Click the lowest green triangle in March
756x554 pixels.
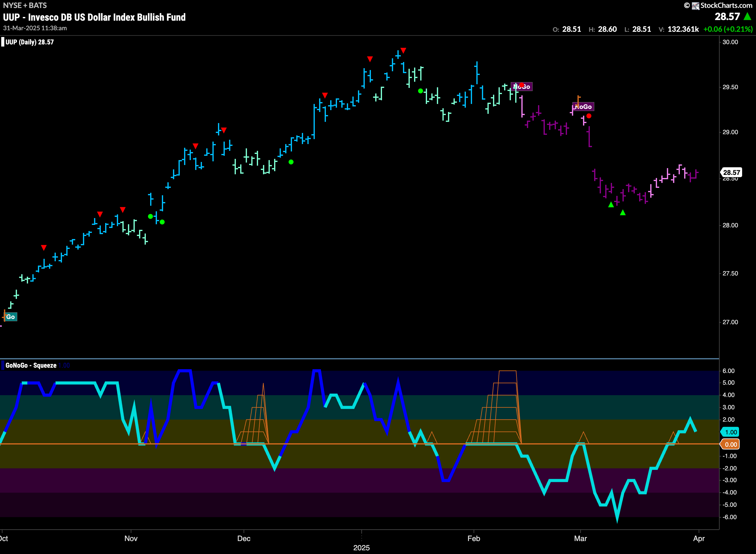[x=622, y=212]
